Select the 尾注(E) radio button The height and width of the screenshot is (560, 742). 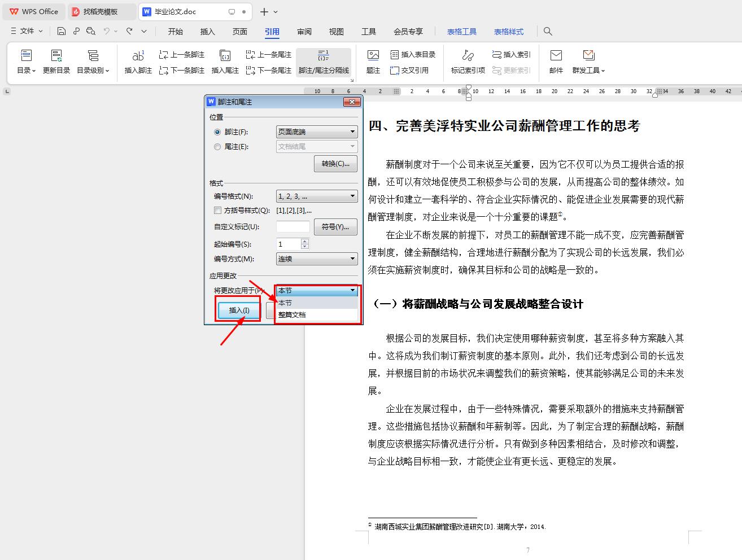point(217,146)
